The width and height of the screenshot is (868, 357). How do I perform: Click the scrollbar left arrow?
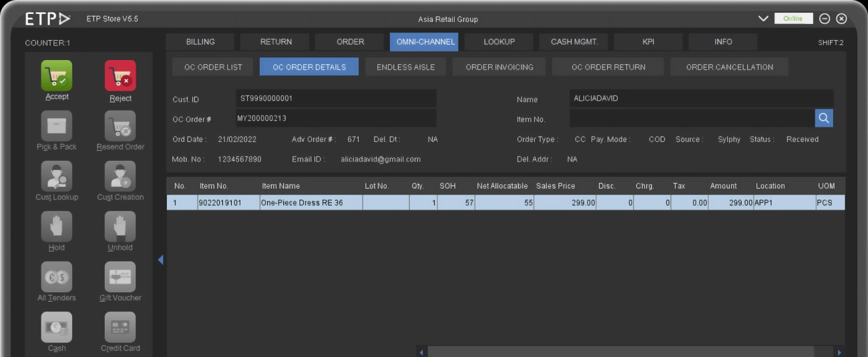[421, 352]
